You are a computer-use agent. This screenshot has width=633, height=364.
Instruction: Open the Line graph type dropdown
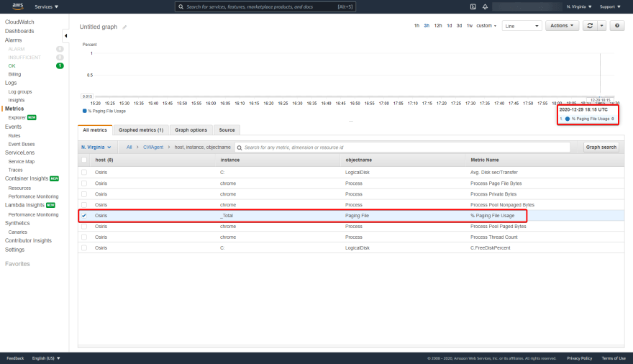click(522, 26)
